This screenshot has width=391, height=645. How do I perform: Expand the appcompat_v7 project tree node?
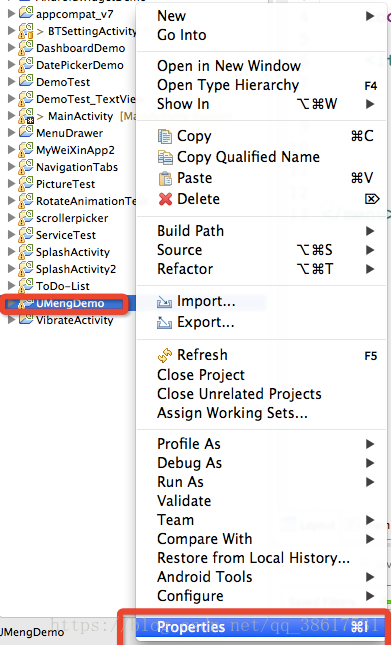[12, 14]
